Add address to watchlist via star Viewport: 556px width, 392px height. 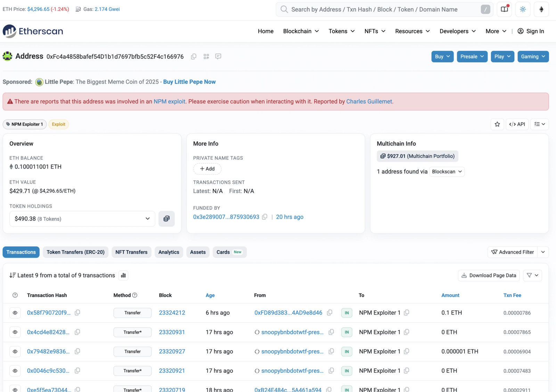[497, 124]
